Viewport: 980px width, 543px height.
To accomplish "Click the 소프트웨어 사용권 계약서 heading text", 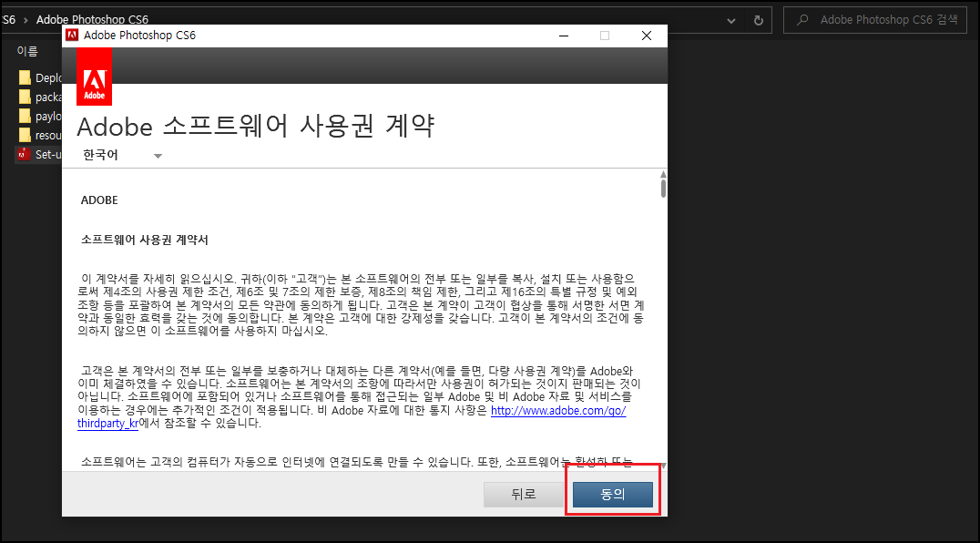I will coord(145,240).
